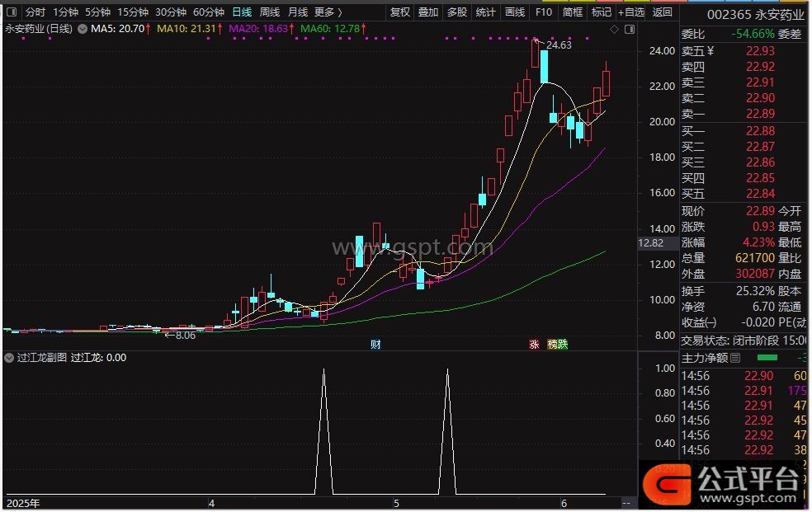Click the 现价 value 22.89

[760, 211]
